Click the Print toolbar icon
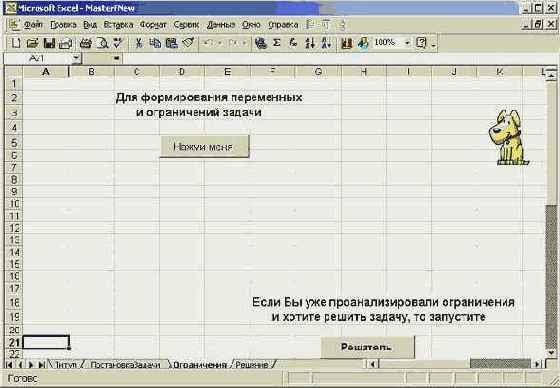Image resolution: width=560 pixels, height=388 pixels. (x=65, y=44)
